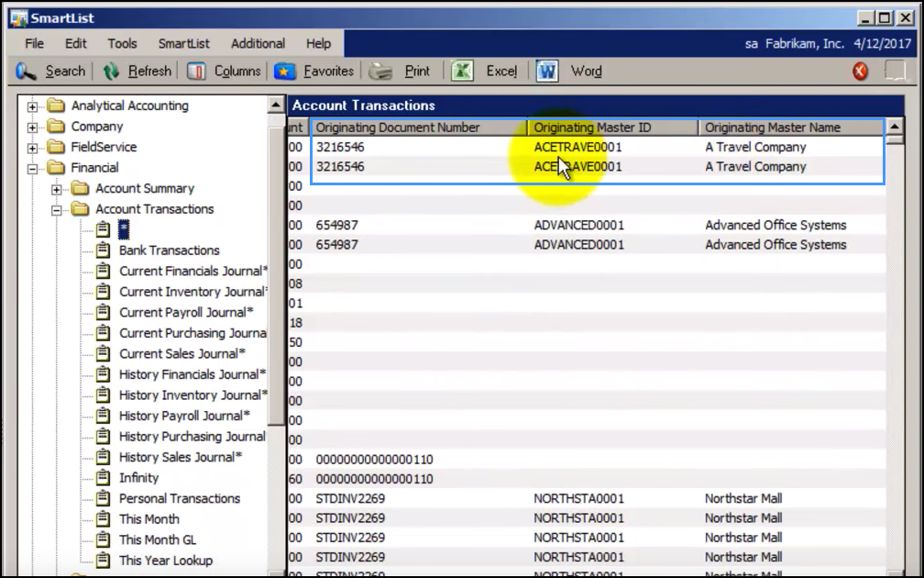Click the Search toolbar label
The width and height of the screenshot is (924, 578).
click(x=65, y=72)
